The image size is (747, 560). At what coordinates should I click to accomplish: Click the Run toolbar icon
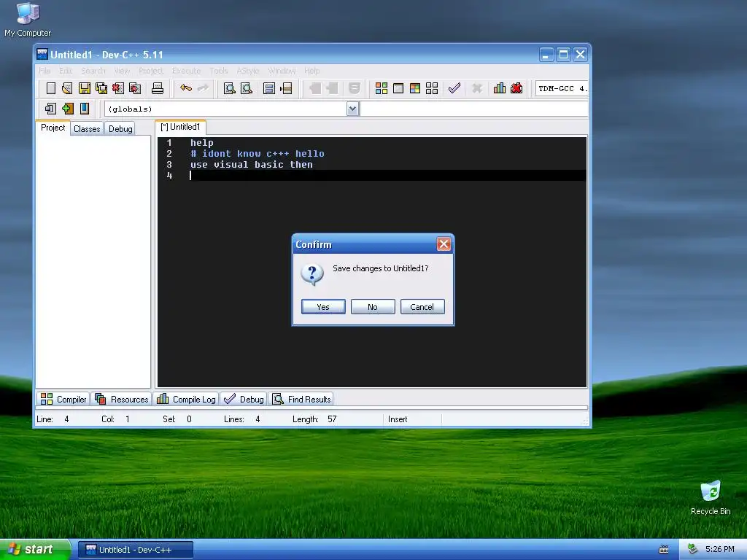pyautogui.click(x=398, y=88)
